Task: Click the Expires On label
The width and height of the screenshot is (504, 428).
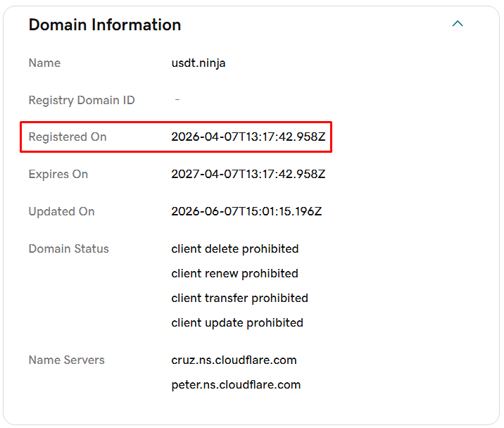Action: point(58,175)
